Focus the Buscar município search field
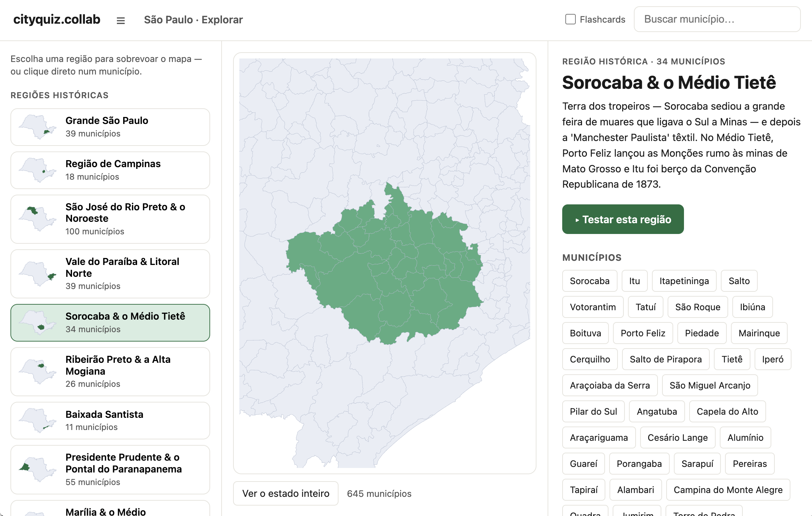Viewport: 812px width, 516px height. click(717, 19)
